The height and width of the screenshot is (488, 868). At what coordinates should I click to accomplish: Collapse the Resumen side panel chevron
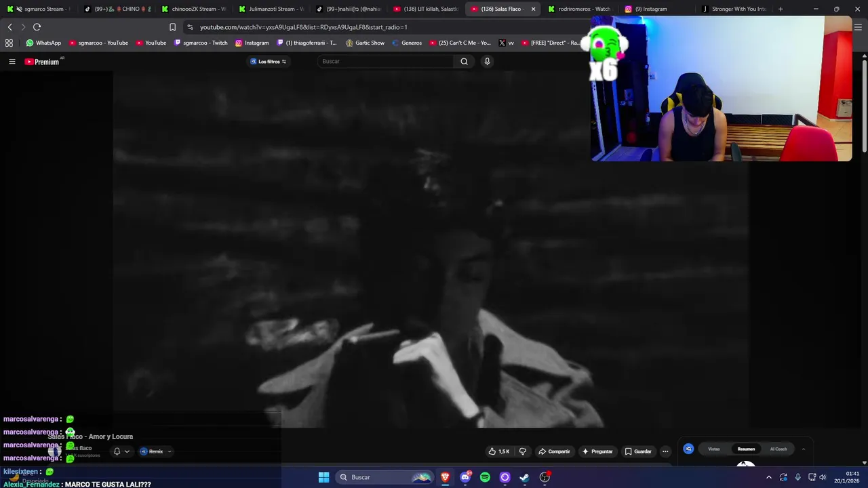[804, 449]
